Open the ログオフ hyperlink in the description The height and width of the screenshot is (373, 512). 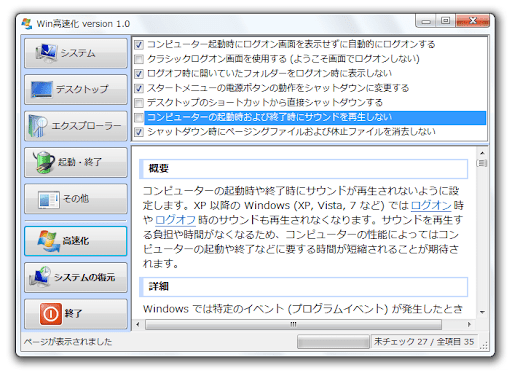tap(175, 220)
